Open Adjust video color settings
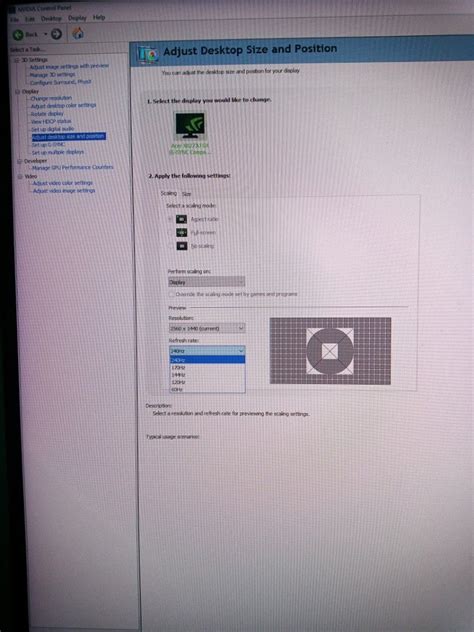The image size is (474, 632). [x=62, y=183]
